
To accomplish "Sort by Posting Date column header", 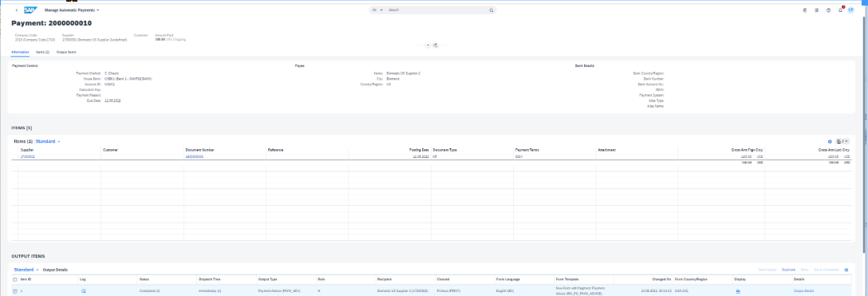I will click(x=419, y=150).
